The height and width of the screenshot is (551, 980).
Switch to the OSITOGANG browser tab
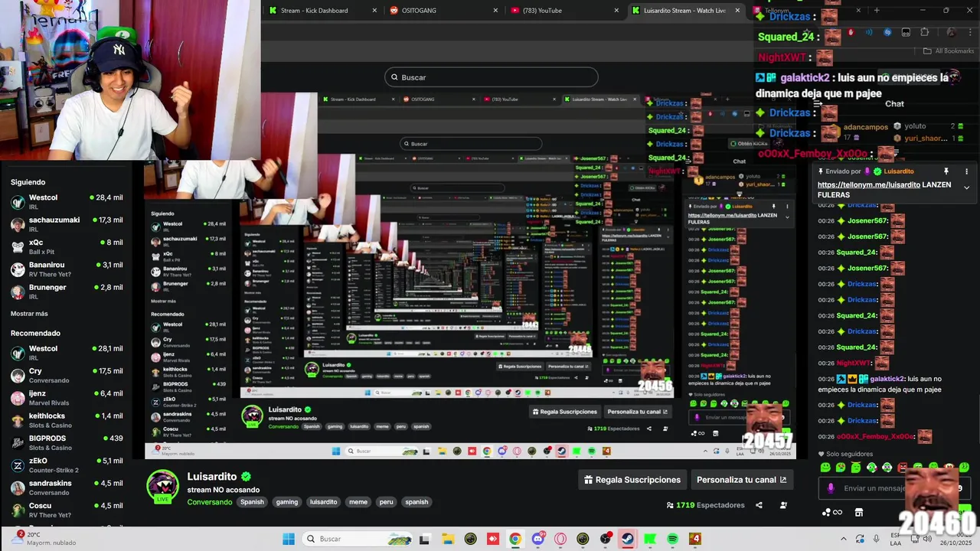point(443,11)
